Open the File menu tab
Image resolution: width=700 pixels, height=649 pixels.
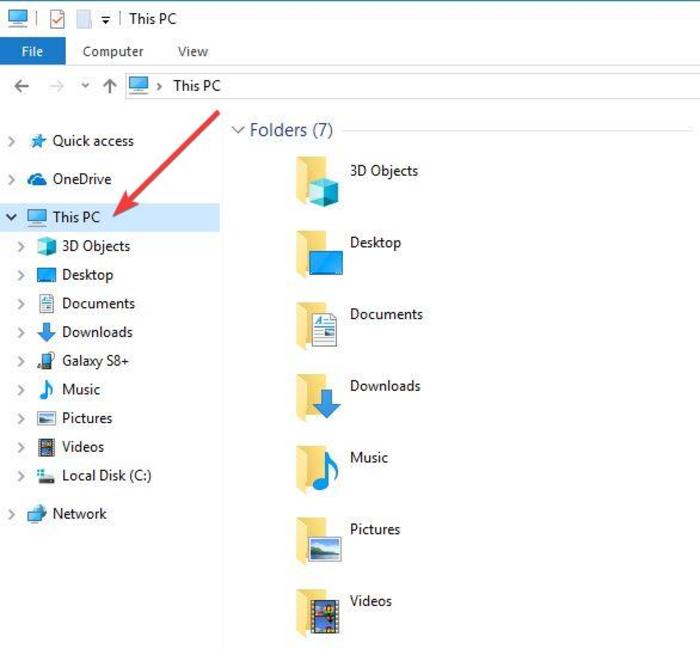pos(33,51)
